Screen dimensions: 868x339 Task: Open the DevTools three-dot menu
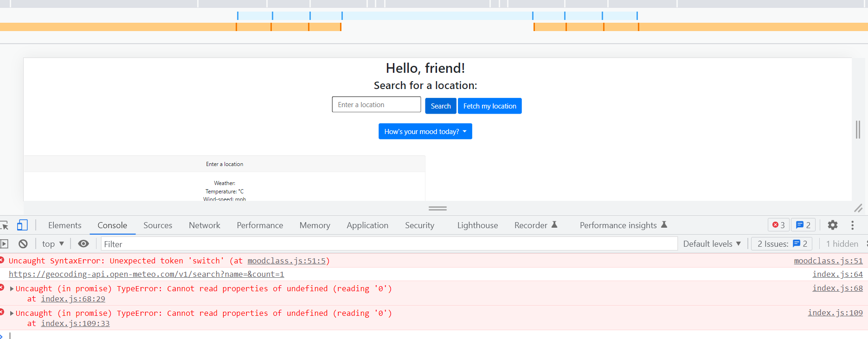pos(852,225)
